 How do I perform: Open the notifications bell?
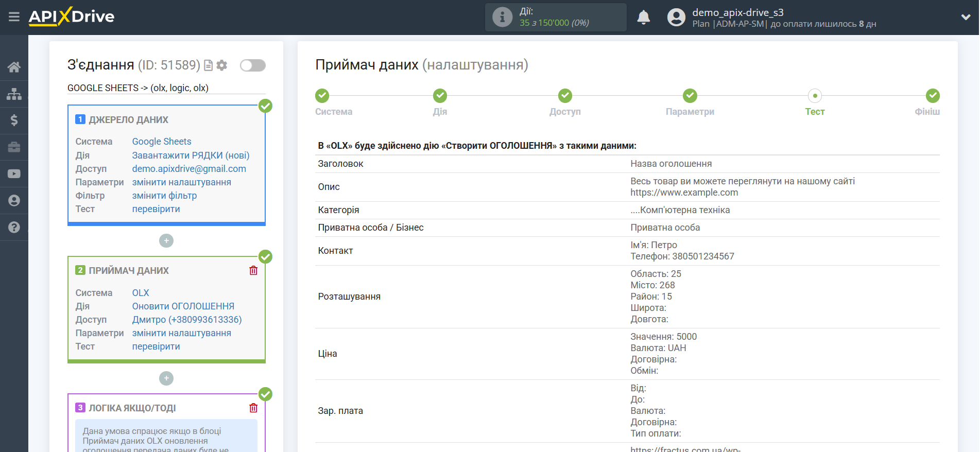click(x=643, y=18)
